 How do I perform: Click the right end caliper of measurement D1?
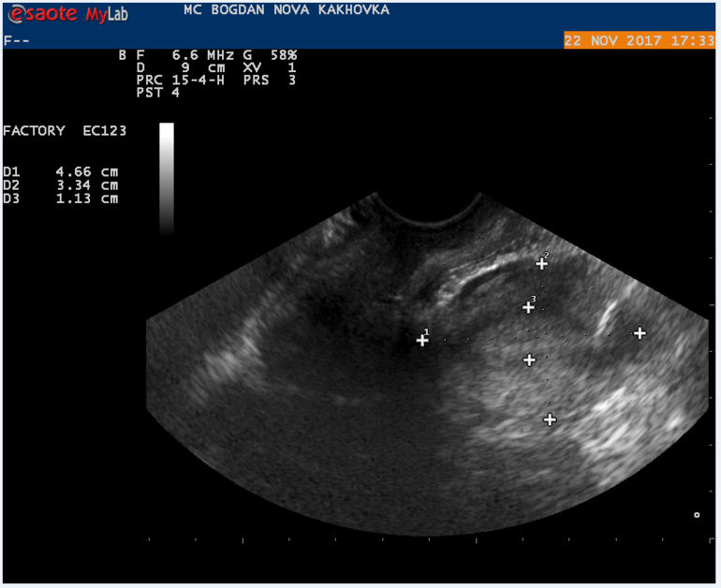pos(640,332)
